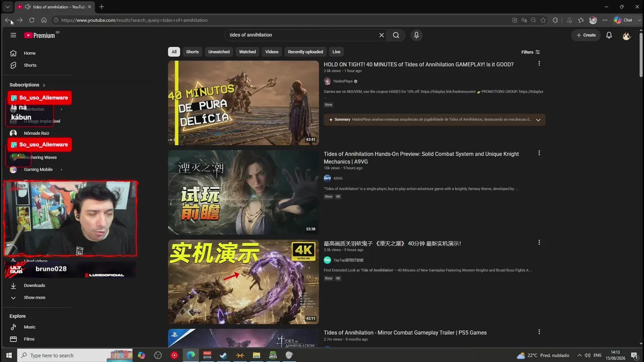Open the Windows Start menu
The width and height of the screenshot is (644, 362).
pos(9,355)
